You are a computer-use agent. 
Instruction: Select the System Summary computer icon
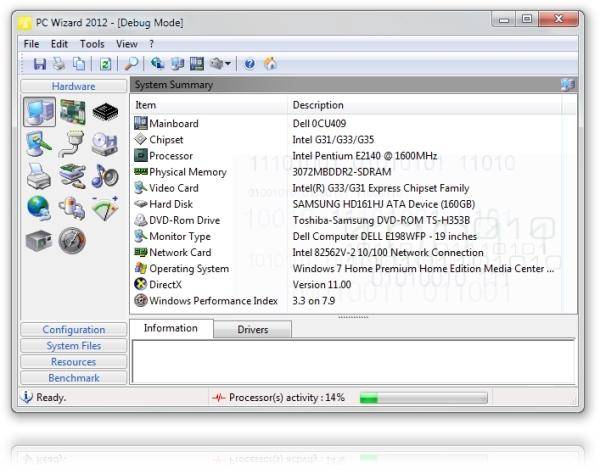pos(39,112)
